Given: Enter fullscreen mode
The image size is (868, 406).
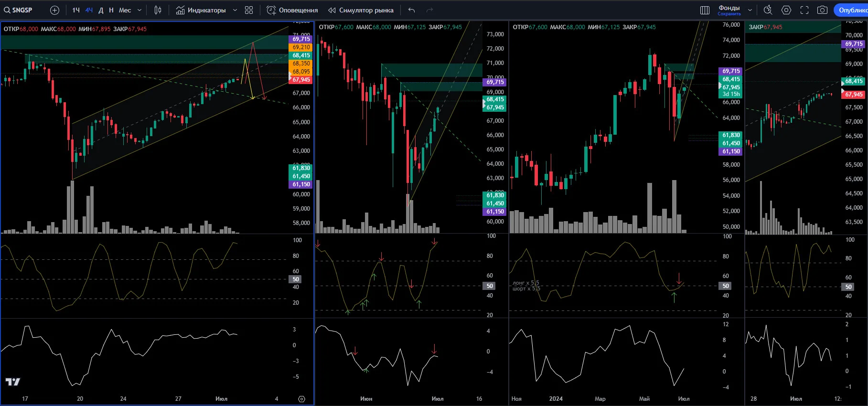Looking at the screenshot, I should pyautogui.click(x=804, y=10).
